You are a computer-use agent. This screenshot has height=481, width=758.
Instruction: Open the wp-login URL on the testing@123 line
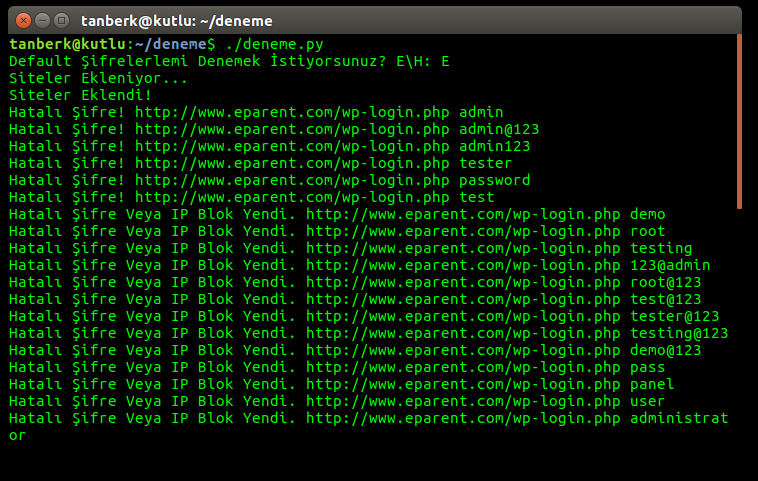point(463,333)
